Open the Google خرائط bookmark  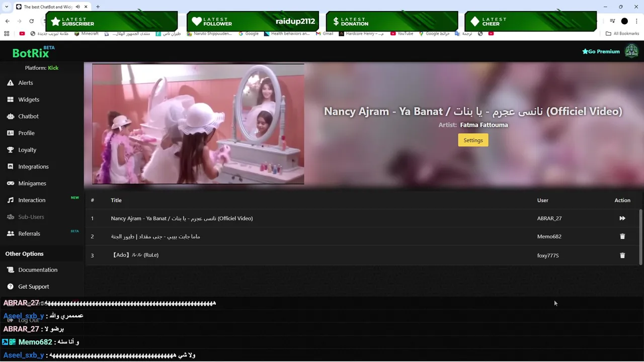[434, 34]
